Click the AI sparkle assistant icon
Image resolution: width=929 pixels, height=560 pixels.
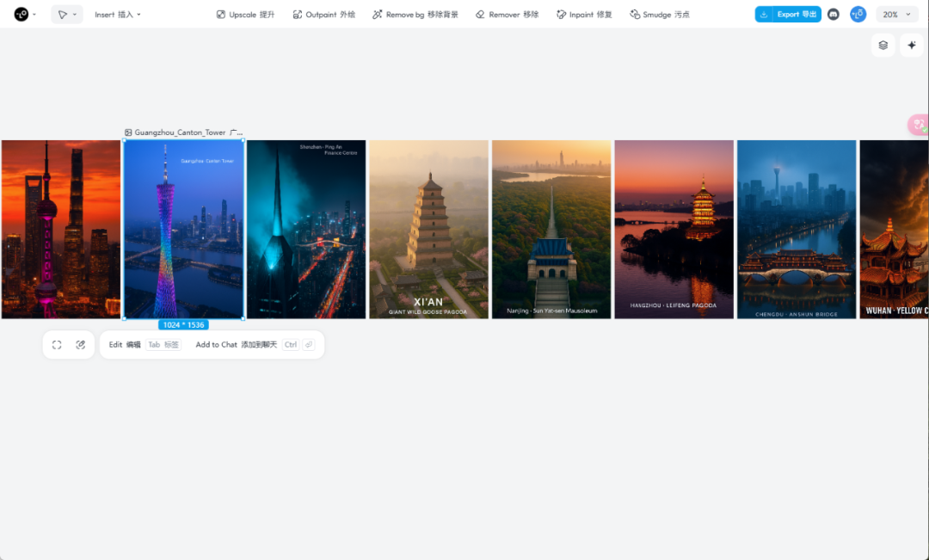(x=912, y=46)
